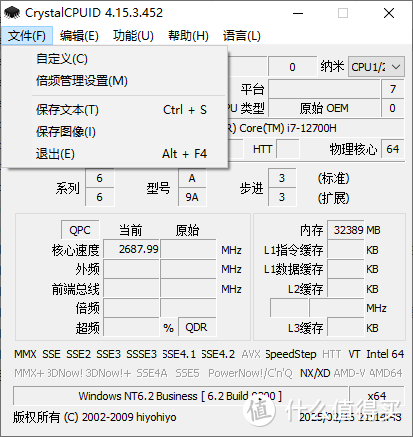Expand the CPU1 selector dropdown
Screen dimensions: 413x437
(376, 67)
